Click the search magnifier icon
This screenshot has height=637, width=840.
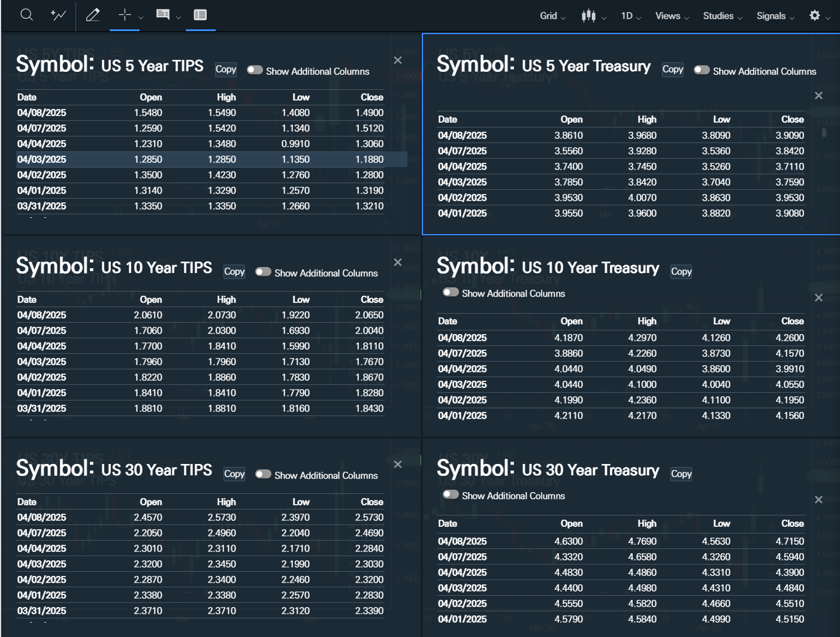tap(26, 15)
